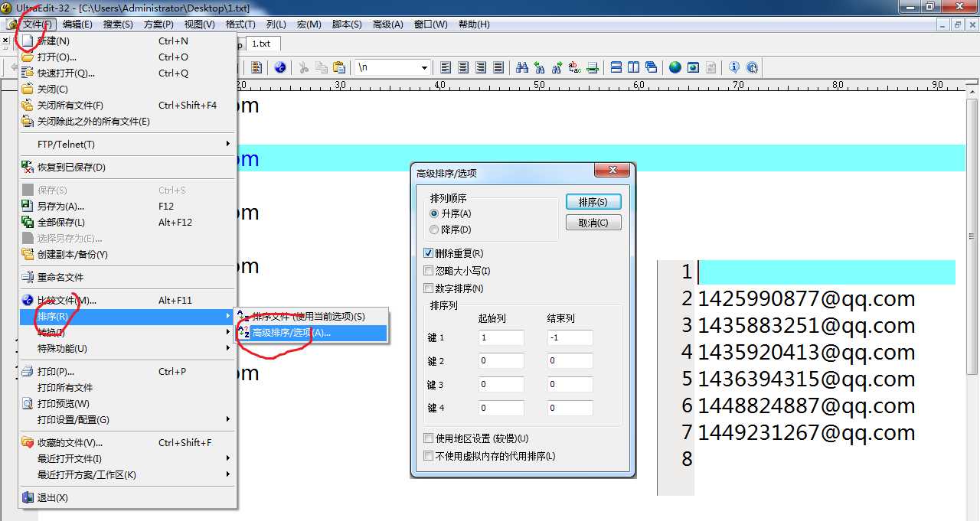Choose 打印预览(W) in the File menu
Screen dimensions: 980x521
129,404
